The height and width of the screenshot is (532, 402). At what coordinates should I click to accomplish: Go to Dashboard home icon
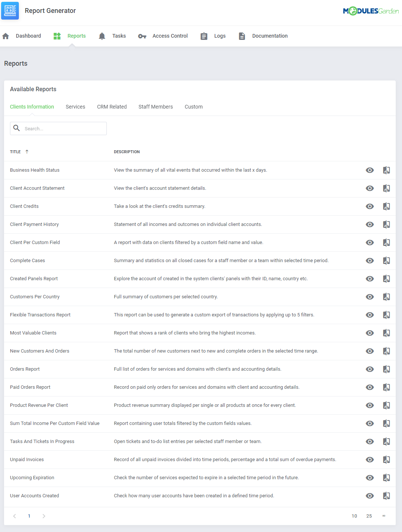click(x=6, y=36)
